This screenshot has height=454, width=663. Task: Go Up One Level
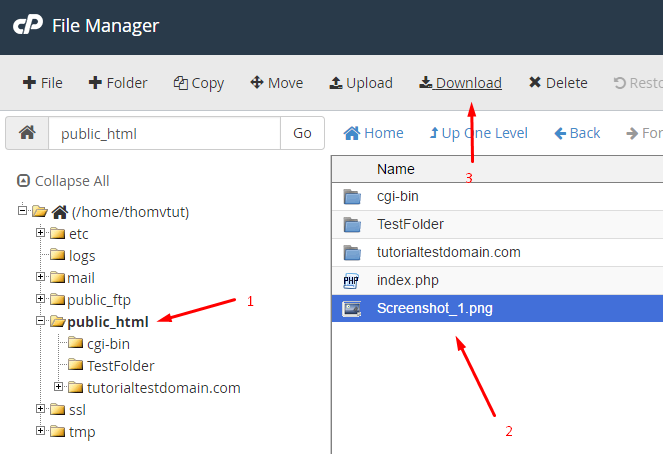479,133
